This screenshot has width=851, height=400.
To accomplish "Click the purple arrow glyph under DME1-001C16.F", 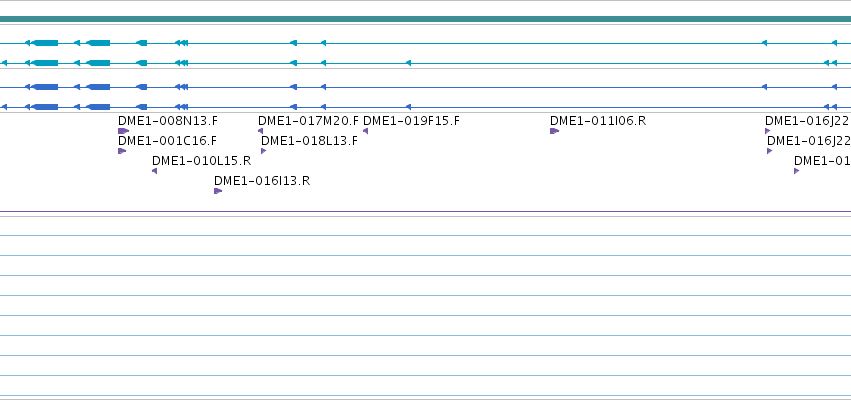I will coord(122,151).
